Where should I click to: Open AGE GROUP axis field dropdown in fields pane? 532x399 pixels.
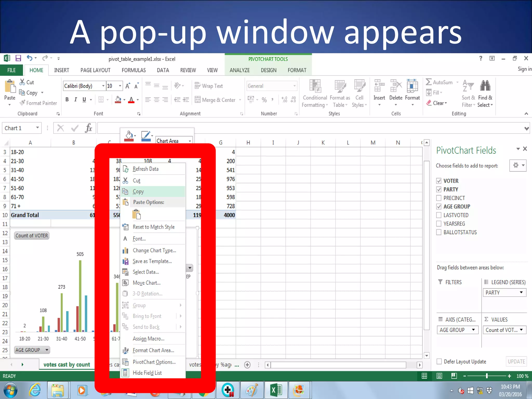[473, 330]
